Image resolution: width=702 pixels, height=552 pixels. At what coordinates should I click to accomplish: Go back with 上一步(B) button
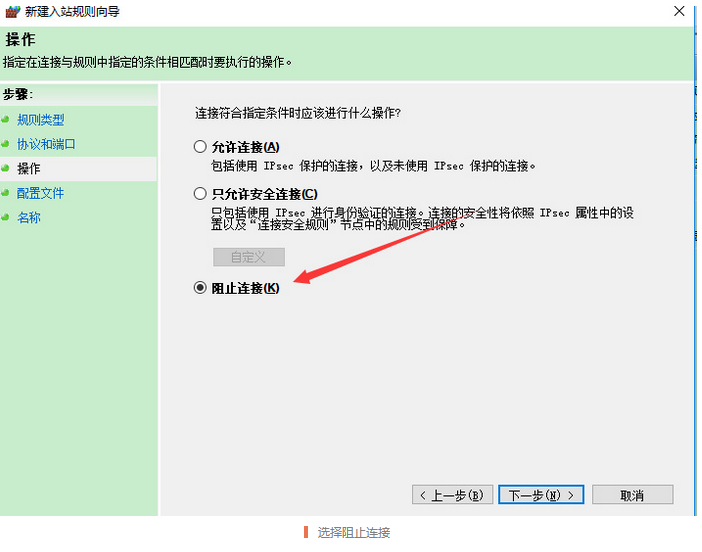(452, 495)
